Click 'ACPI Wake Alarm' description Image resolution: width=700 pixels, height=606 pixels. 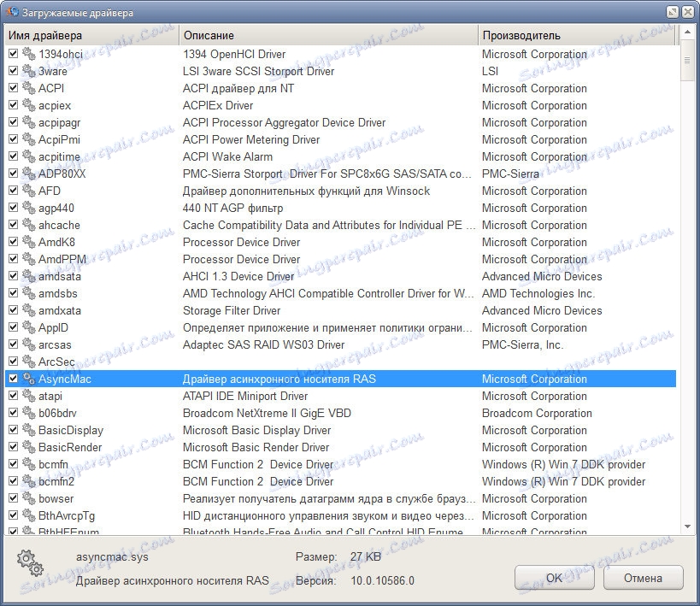227,156
